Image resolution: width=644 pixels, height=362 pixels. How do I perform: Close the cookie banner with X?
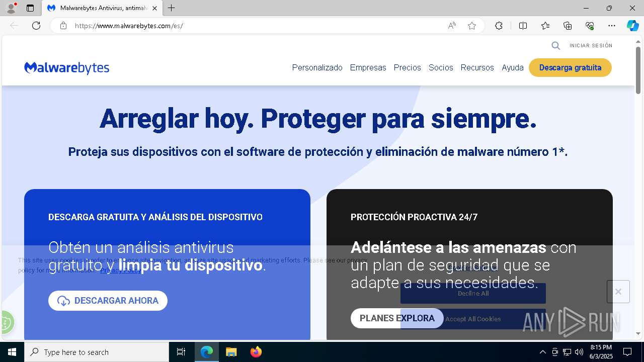[618, 292]
